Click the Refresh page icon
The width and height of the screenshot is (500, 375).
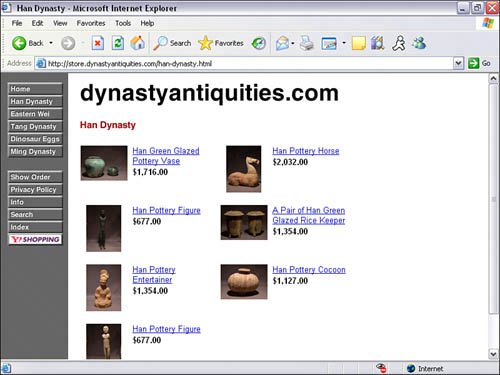pyautogui.click(x=117, y=43)
